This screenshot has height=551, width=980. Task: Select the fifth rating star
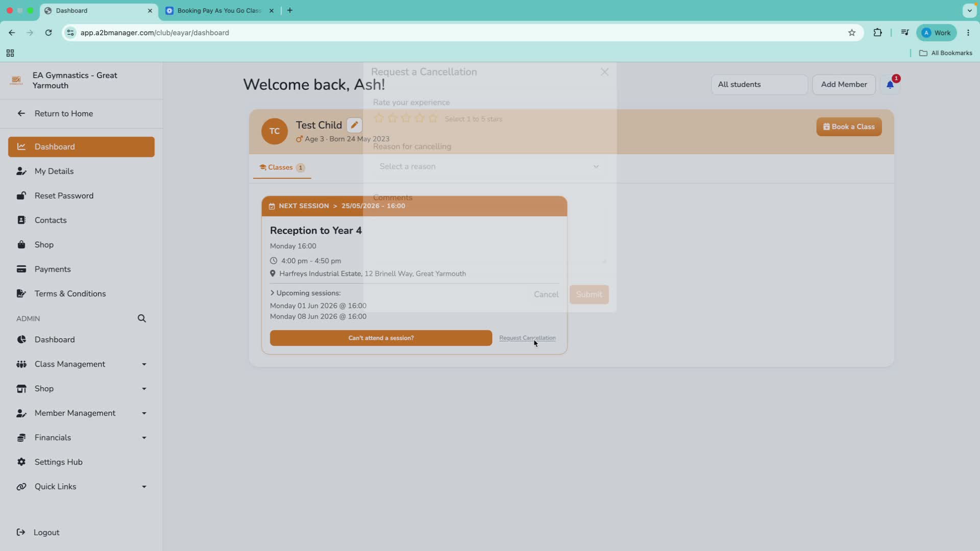(433, 118)
